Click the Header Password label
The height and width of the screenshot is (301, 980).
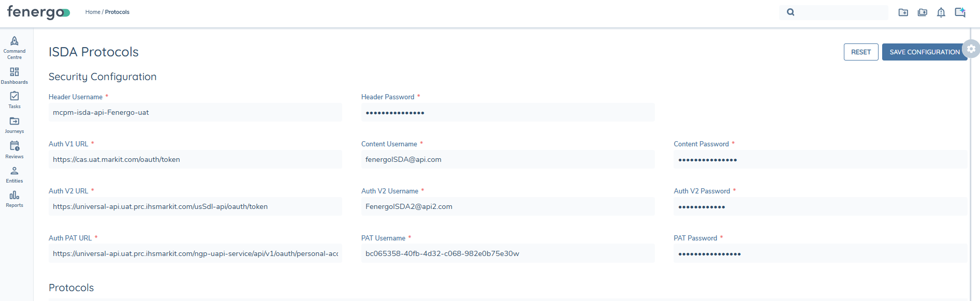click(x=388, y=97)
